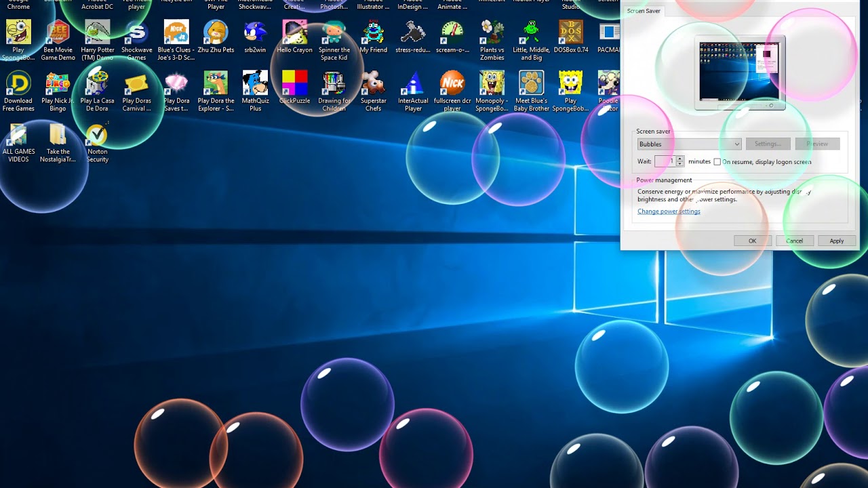Select the Shockwave Games desktop icon
Screen dimensions: 868x488
[136, 39]
